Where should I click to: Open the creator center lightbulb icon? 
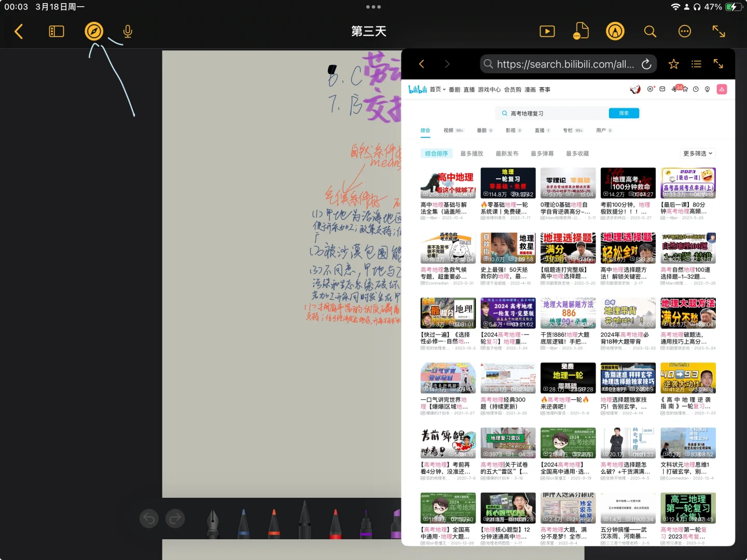pos(707,89)
